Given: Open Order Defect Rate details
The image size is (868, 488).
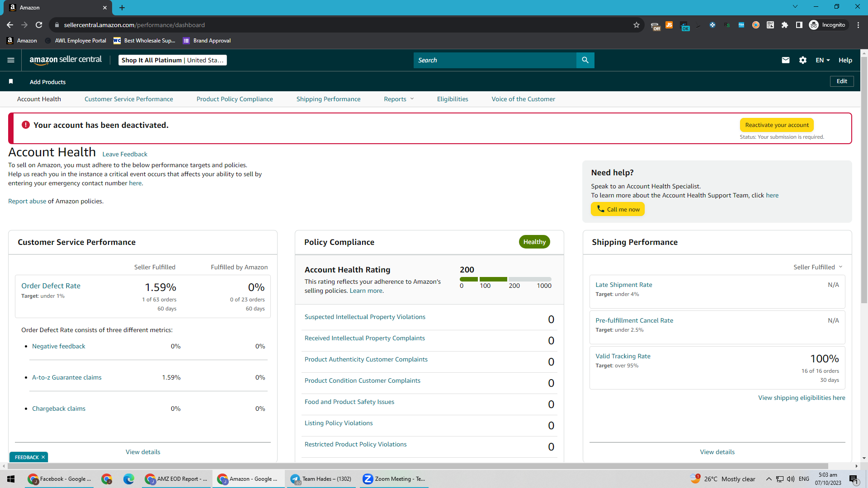Looking at the screenshot, I should [x=51, y=286].
